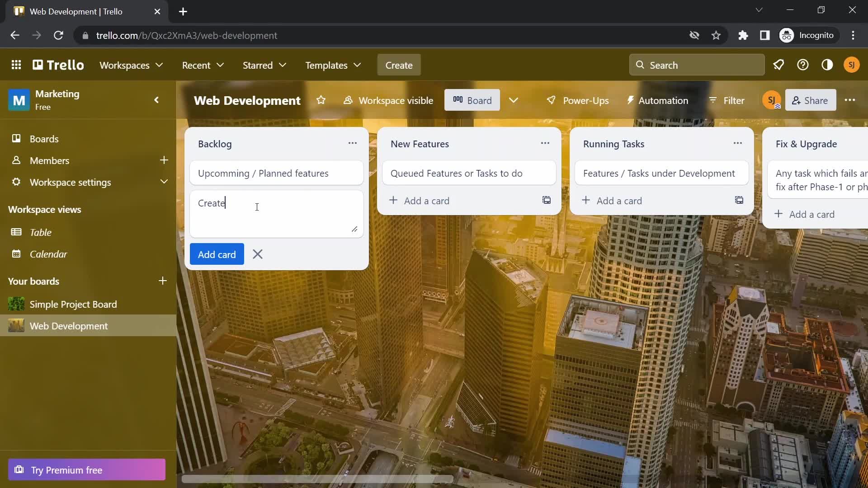The width and height of the screenshot is (868, 488).
Task: Click the star icon to favorite board
Action: (x=321, y=100)
